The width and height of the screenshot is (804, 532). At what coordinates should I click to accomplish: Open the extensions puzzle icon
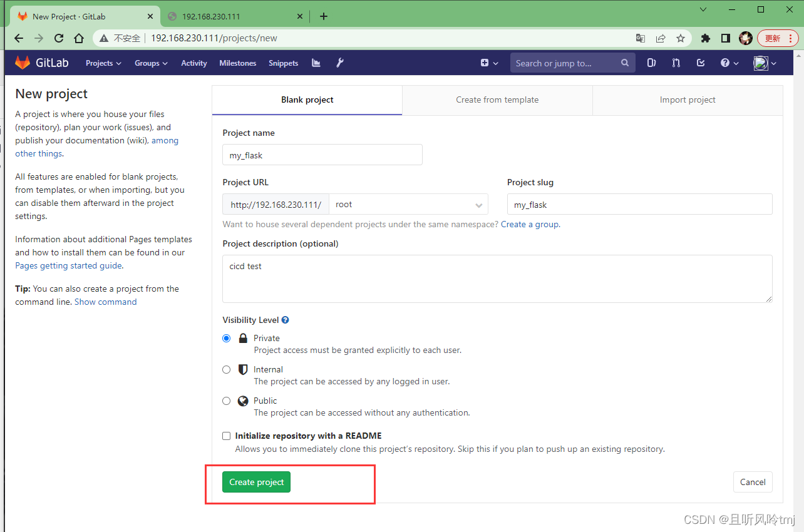tap(706, 38)
